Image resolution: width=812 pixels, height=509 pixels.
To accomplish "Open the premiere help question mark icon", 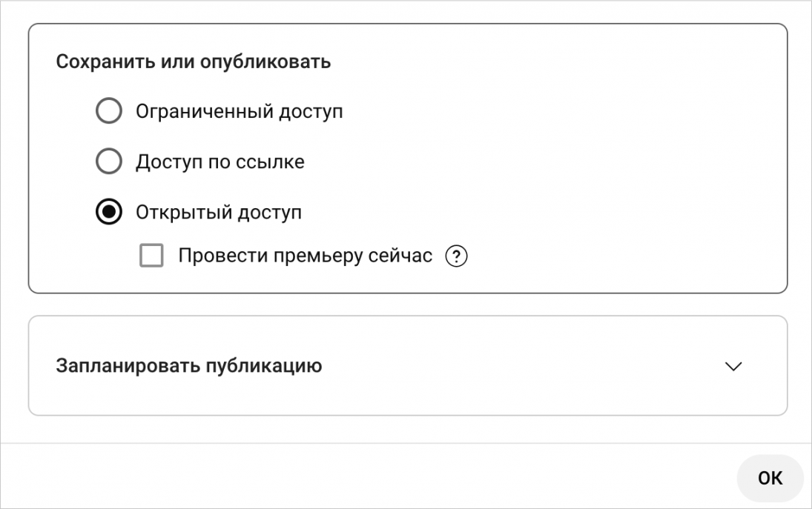I will [457, 257].
